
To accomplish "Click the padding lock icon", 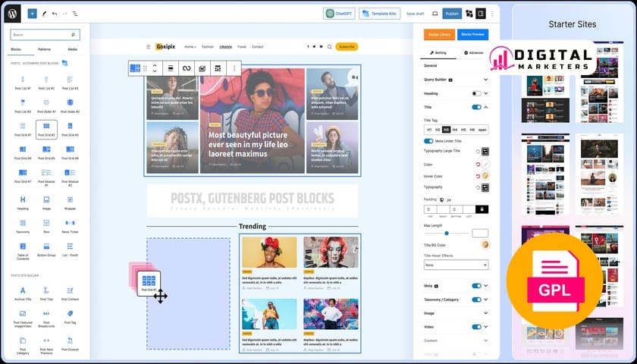I will (x=481, y=209).
